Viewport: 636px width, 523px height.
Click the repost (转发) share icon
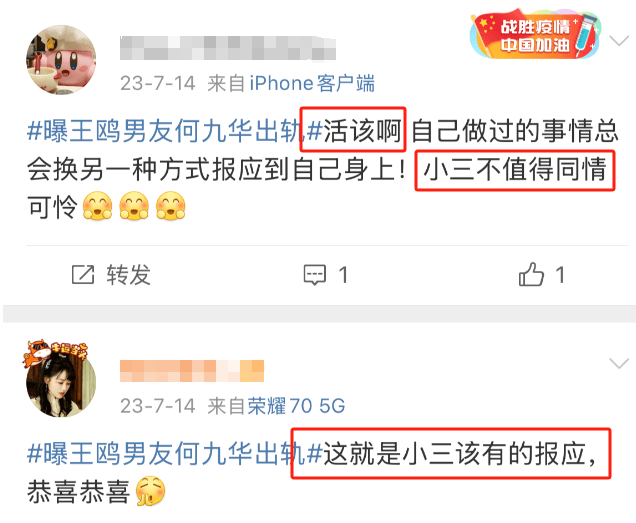click(x=83, y=275)
